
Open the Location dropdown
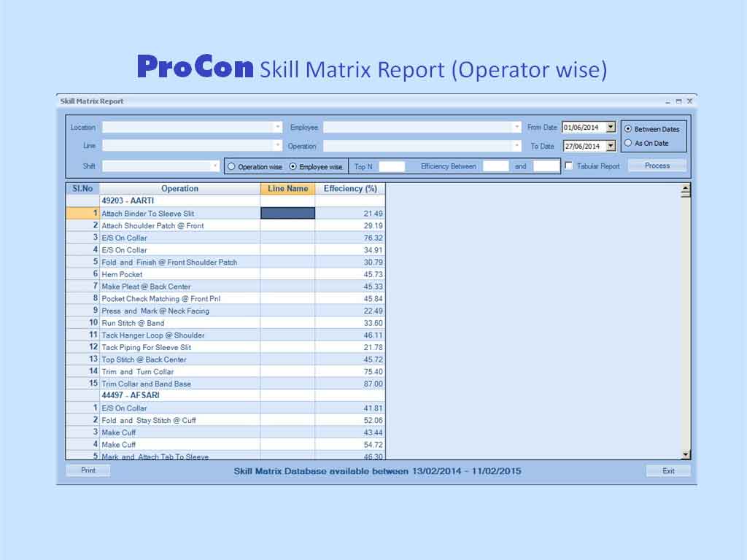coord(277,127)
